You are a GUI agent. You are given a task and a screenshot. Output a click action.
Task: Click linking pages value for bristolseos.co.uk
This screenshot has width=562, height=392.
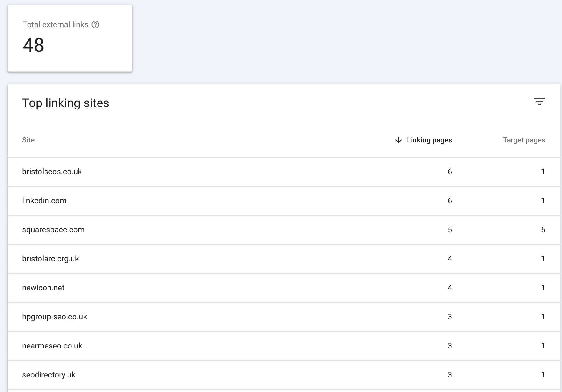450,172
